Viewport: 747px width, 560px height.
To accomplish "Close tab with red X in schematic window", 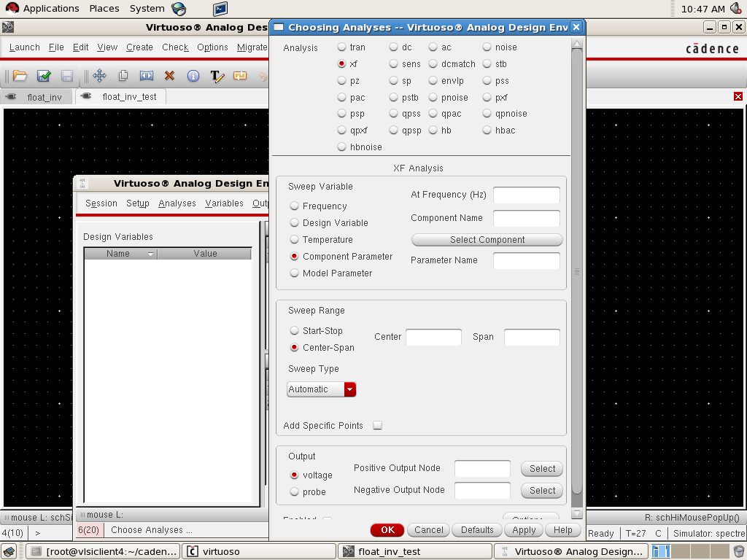I will [x=738, y=97].
